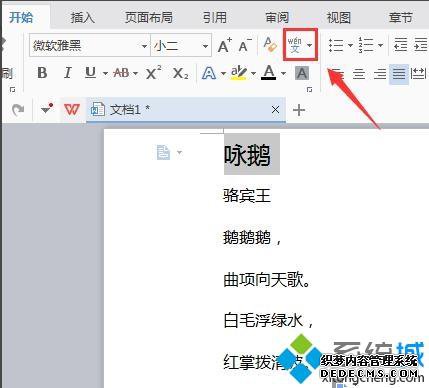Expand the text effects dropdown arrow
The height and width of the screenshot is (388, 429).
click(223, 73)
